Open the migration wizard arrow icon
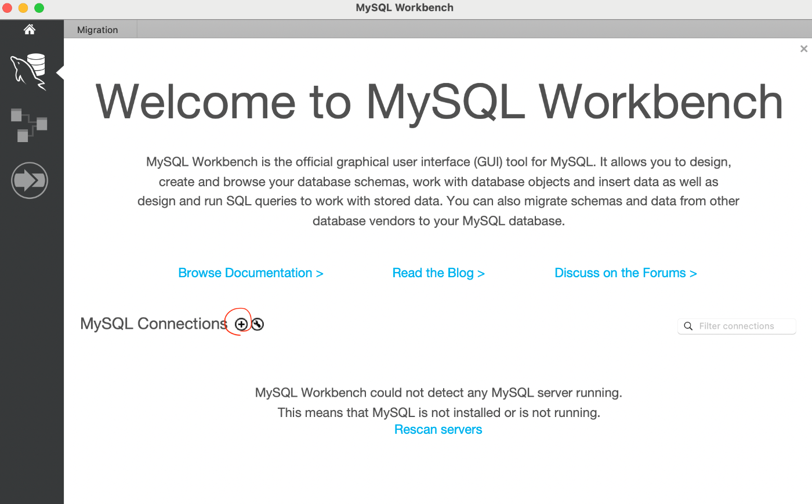This screenshot has height=504, width=812. (30, 180)
